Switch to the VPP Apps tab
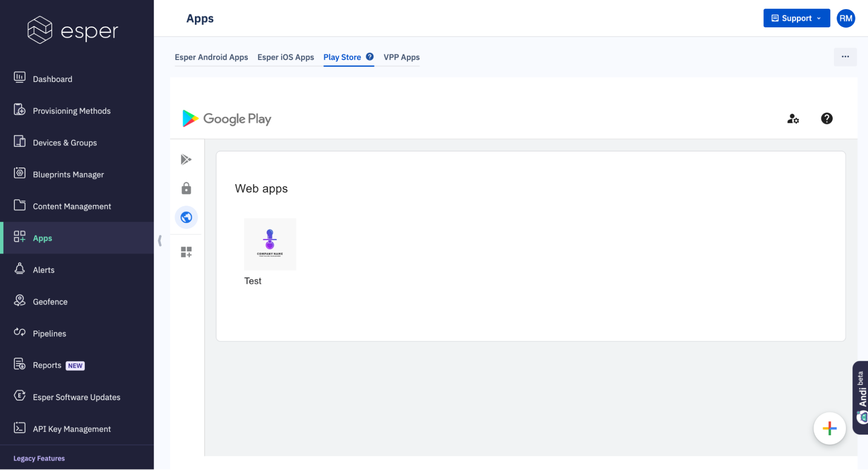The width and height of the screenshot is (868, 470). point(401,57)
